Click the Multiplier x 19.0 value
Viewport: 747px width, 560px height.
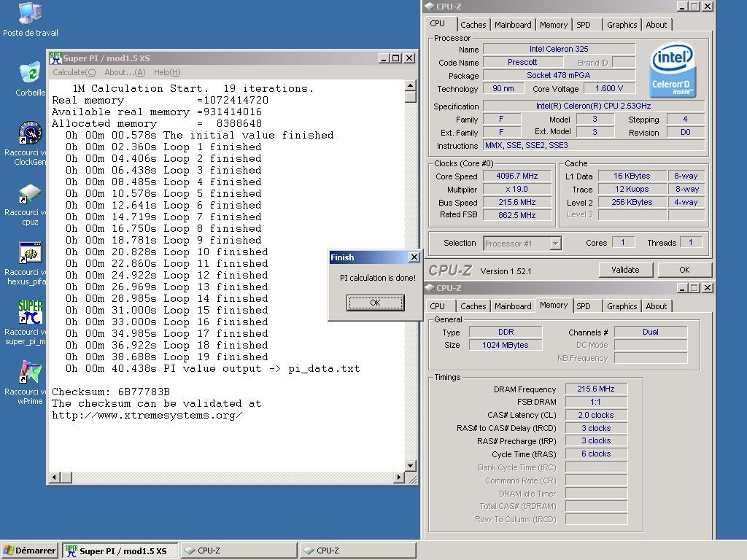coord(517,189)
